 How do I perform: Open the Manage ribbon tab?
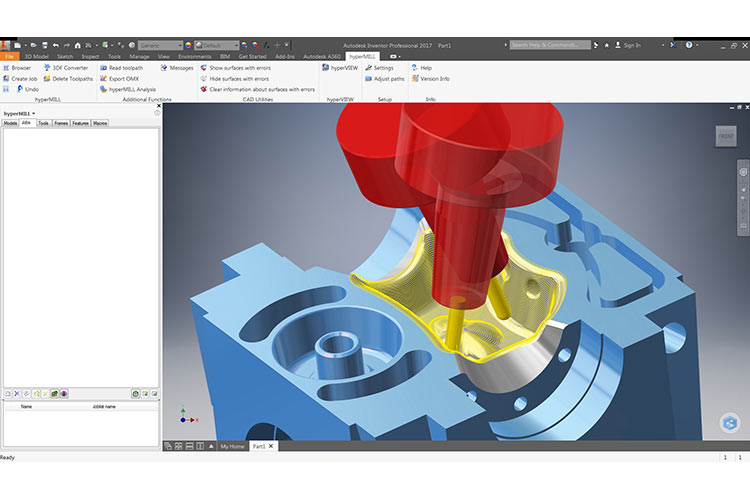tap(139, 56)
